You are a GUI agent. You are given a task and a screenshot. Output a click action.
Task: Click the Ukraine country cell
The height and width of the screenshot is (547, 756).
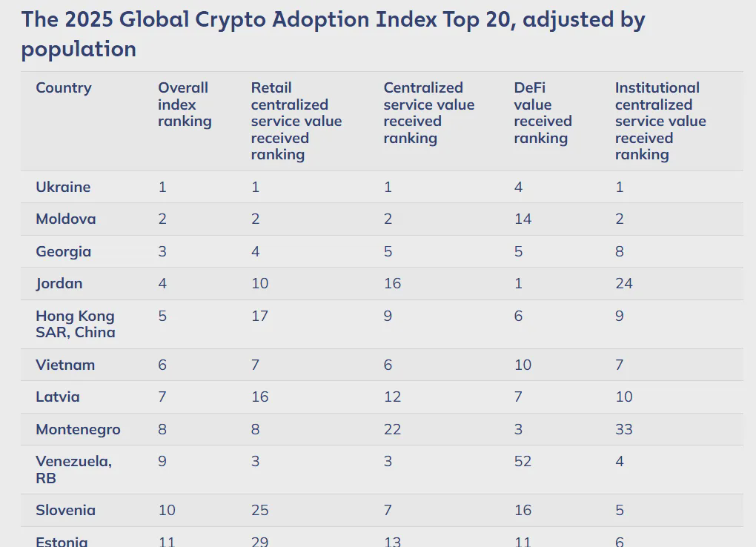coord(63,187)
